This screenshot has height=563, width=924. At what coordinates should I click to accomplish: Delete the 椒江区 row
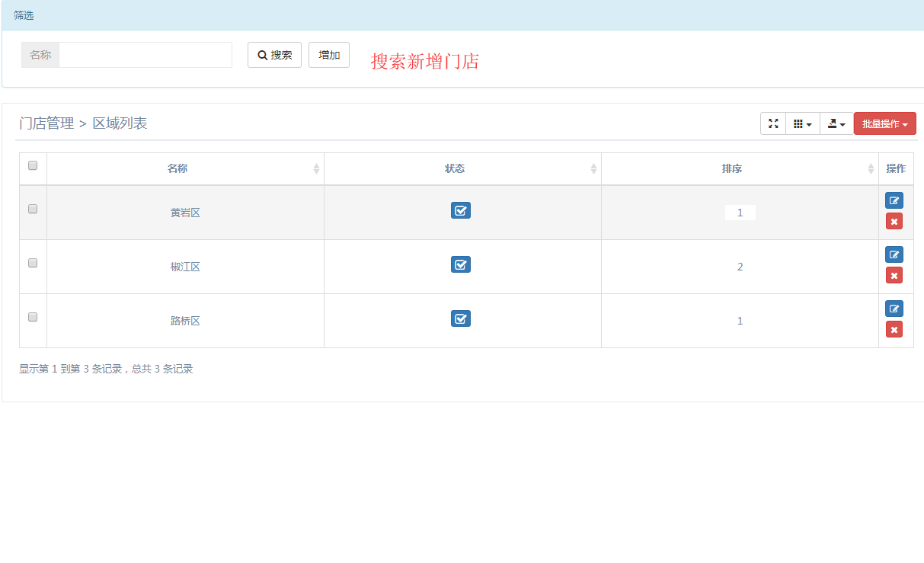pyautogui.click(x=894, y=276)
